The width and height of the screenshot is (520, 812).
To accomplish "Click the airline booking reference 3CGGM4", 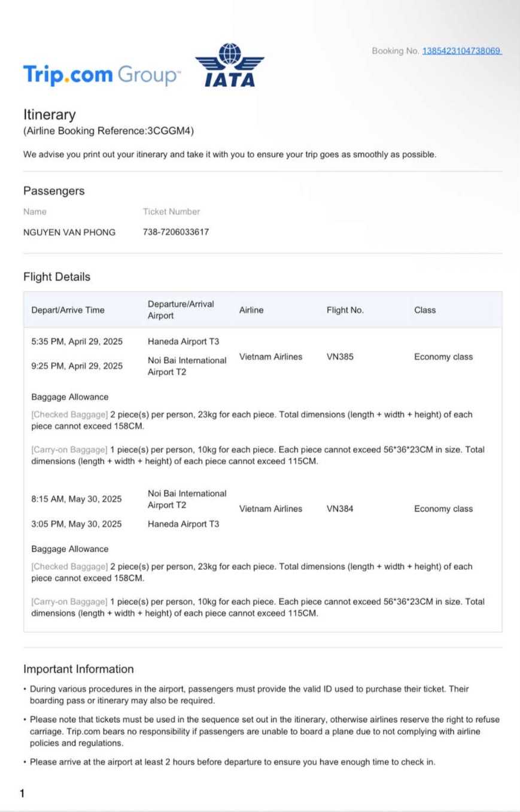I will (170, 131).
